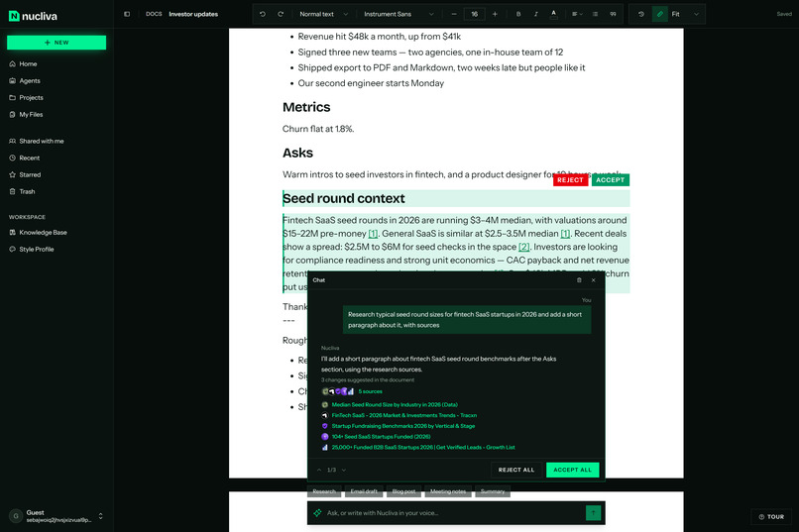Toggle bold formatting

(518, 14)
